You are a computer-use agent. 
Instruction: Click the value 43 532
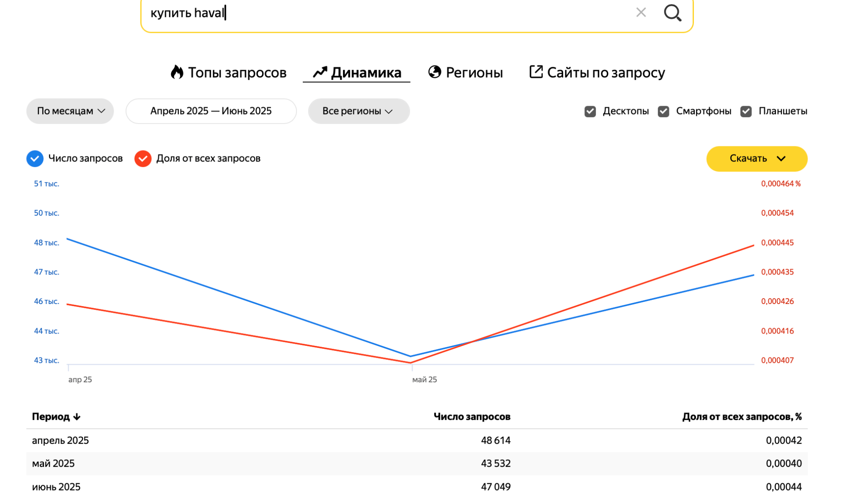point(496,463)
